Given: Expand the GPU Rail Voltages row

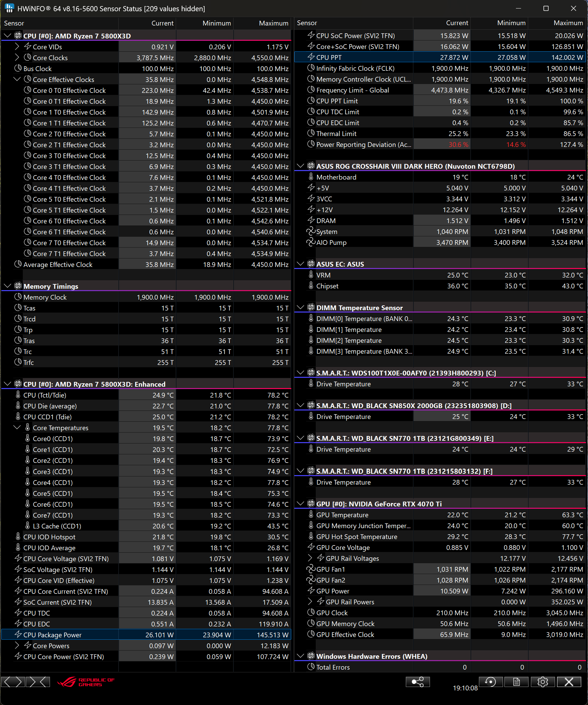Looking at the screenshot, I should 310,558.
